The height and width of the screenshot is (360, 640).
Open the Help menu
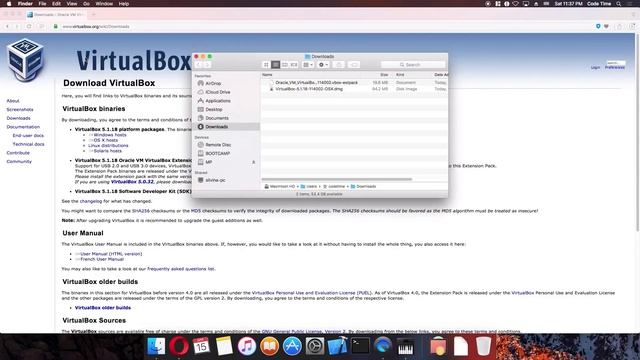point(124,4)
